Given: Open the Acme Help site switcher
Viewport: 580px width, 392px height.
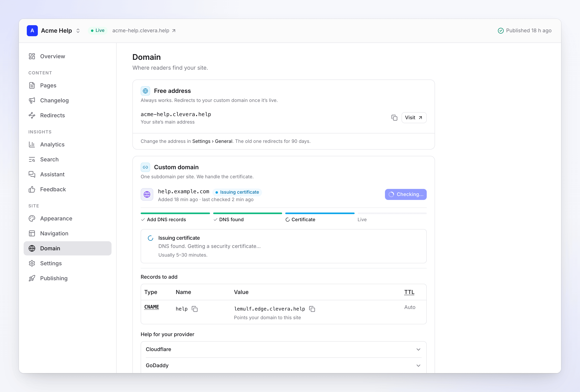Looking at the screenshot, I should 78,31.
